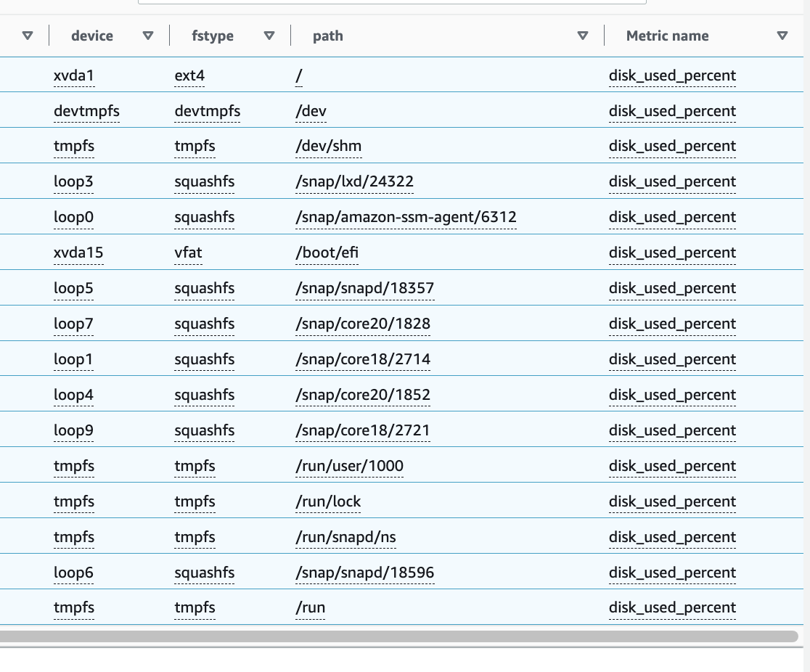Click the /boot/efi path link
This screenshot has height=672, width=810.
pos(327,252)
